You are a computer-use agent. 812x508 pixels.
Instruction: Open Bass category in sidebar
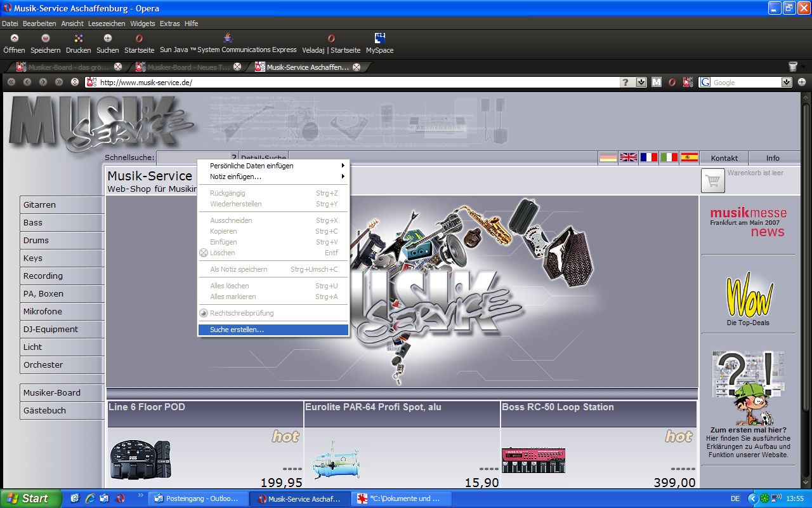tap(62, 222)
